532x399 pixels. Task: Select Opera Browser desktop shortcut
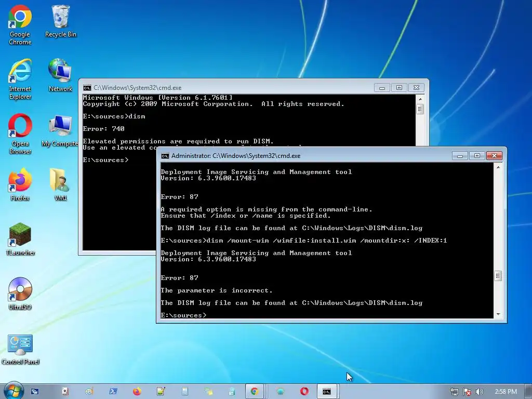click(20, 135)
